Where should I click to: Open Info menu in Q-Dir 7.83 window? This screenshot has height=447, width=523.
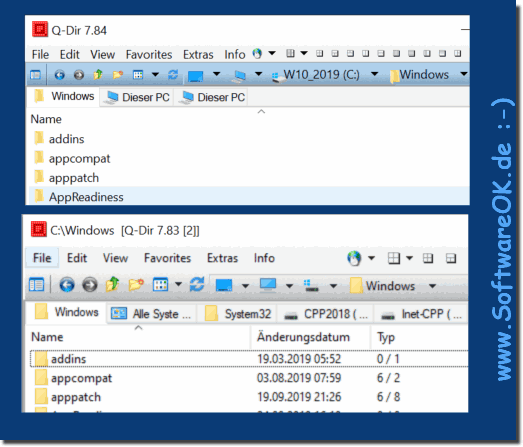(x=264, y=258)
